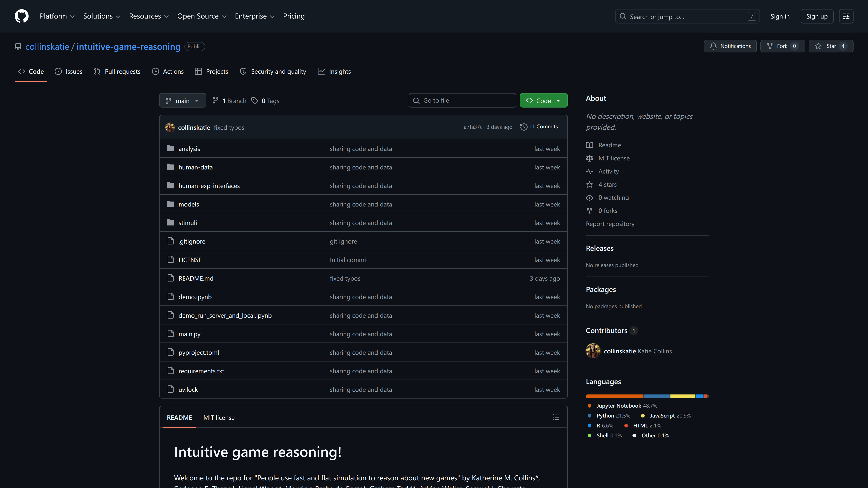The height and width of the screenshot is (488, 868).
Task: Click the Go to file search field
Action: click(462, 100)
